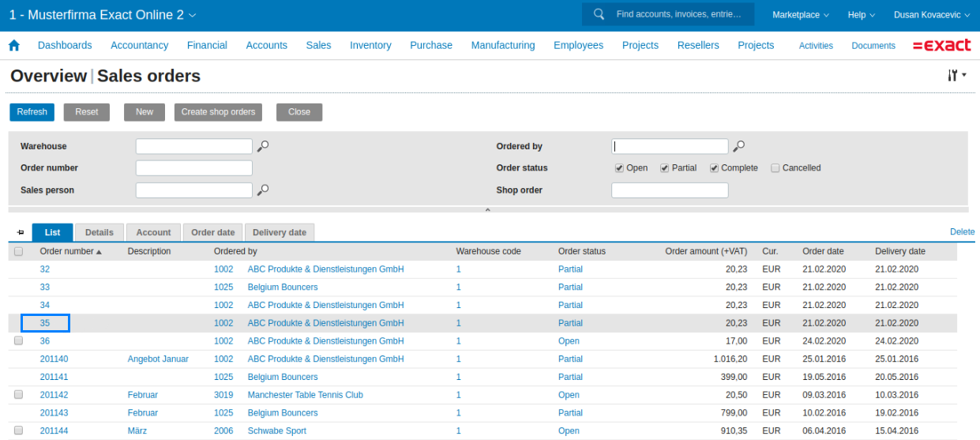Open the page tools settings icon

(x=956, y=75)
